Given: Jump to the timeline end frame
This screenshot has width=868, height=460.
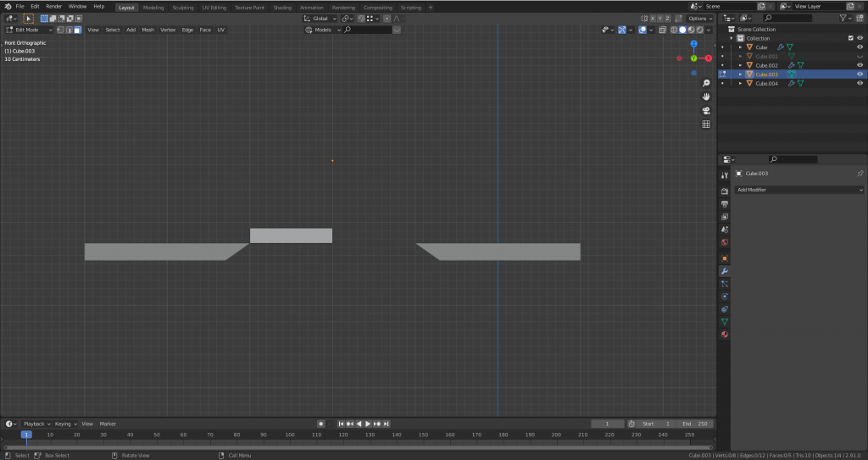Looking at the screenshot, I should tap(386, 424).
